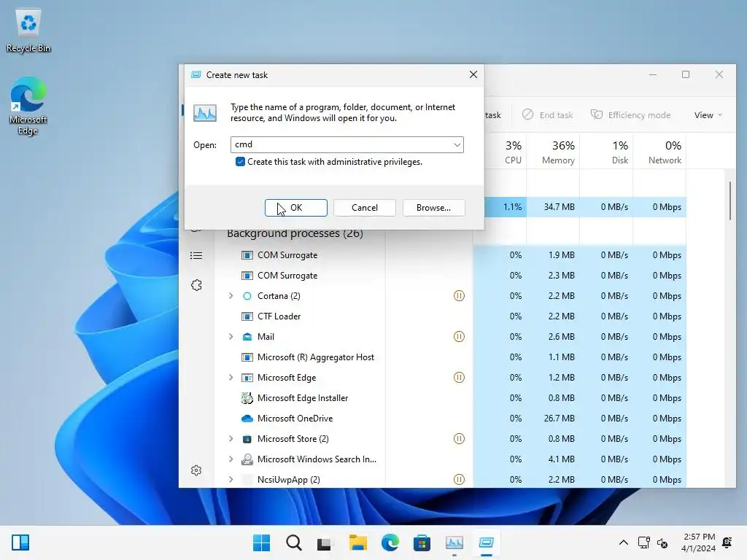Open the clock showing 2:57 PM
The height and width of the screenshot is (560, 747).
coord(698,542)
